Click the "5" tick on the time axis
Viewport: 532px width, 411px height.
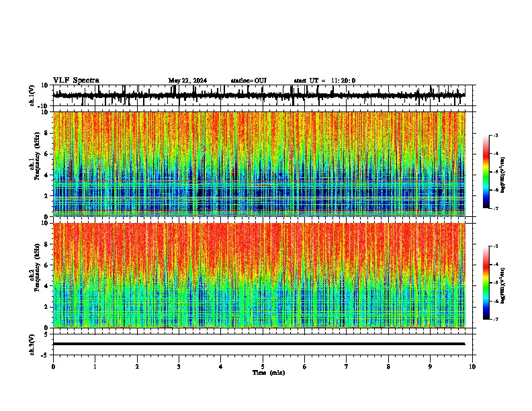263,367
